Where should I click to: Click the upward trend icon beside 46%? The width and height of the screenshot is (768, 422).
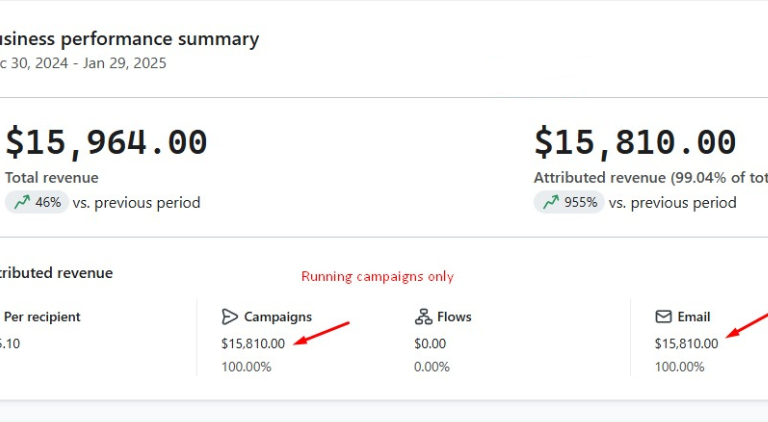pos(22,202)
